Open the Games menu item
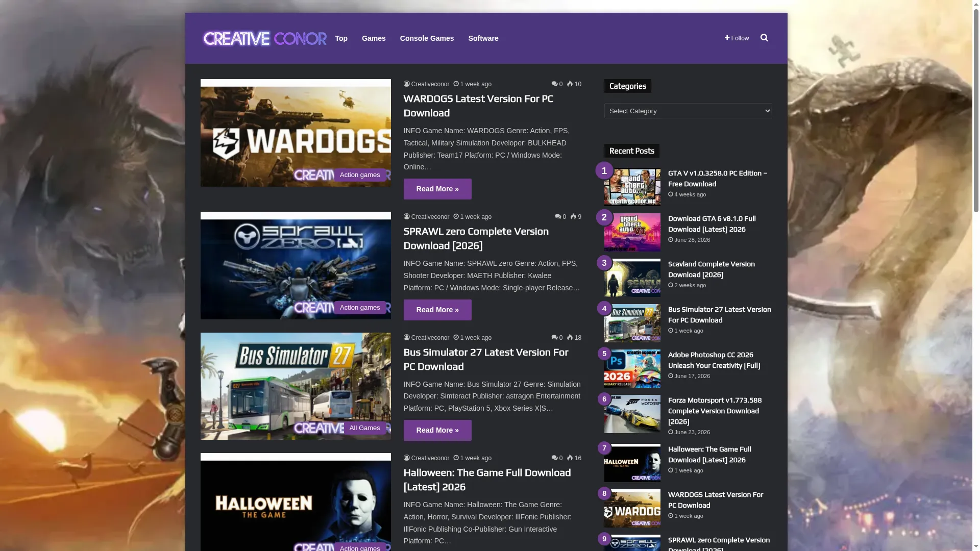 tap(374, 38)
